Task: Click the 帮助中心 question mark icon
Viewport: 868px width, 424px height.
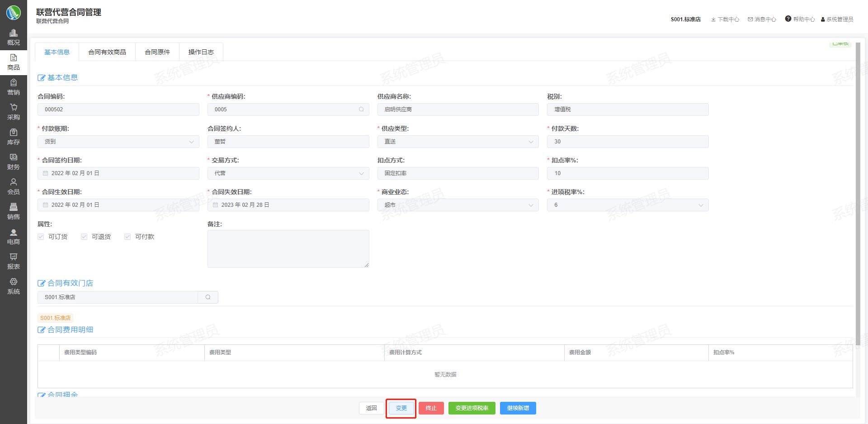Action: tap(788, 19)
